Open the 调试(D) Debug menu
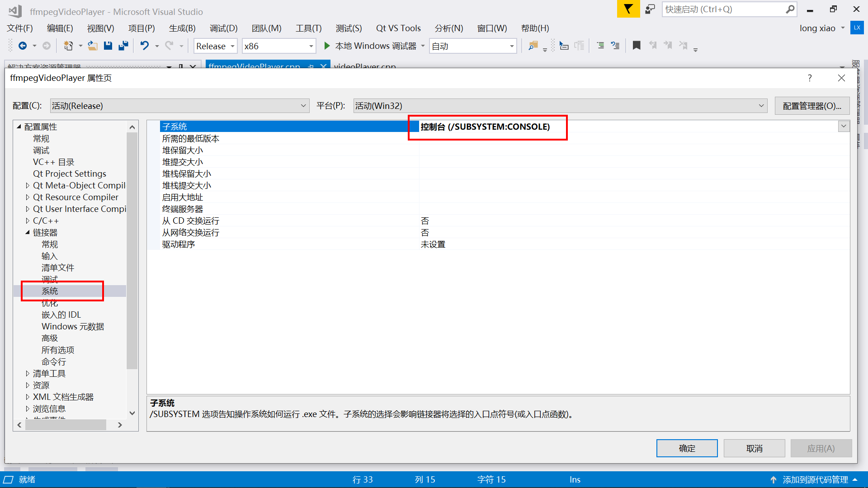 (223, 28)
